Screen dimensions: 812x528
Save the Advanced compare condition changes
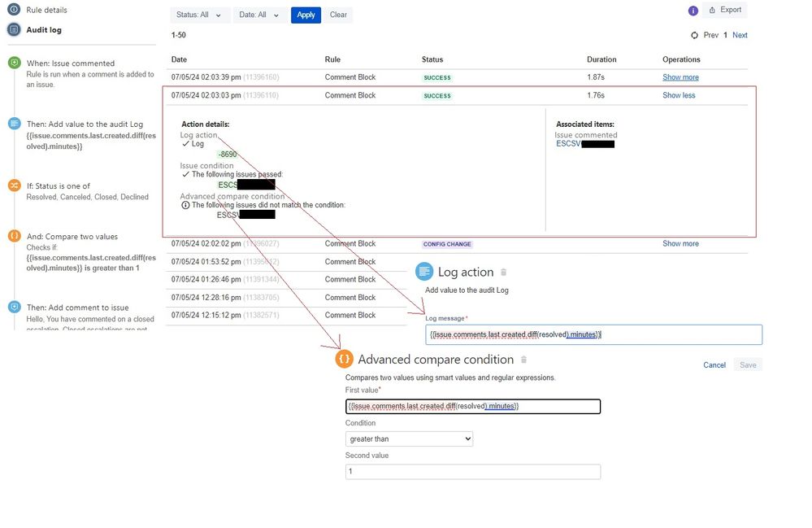click(x=748, y=364)
